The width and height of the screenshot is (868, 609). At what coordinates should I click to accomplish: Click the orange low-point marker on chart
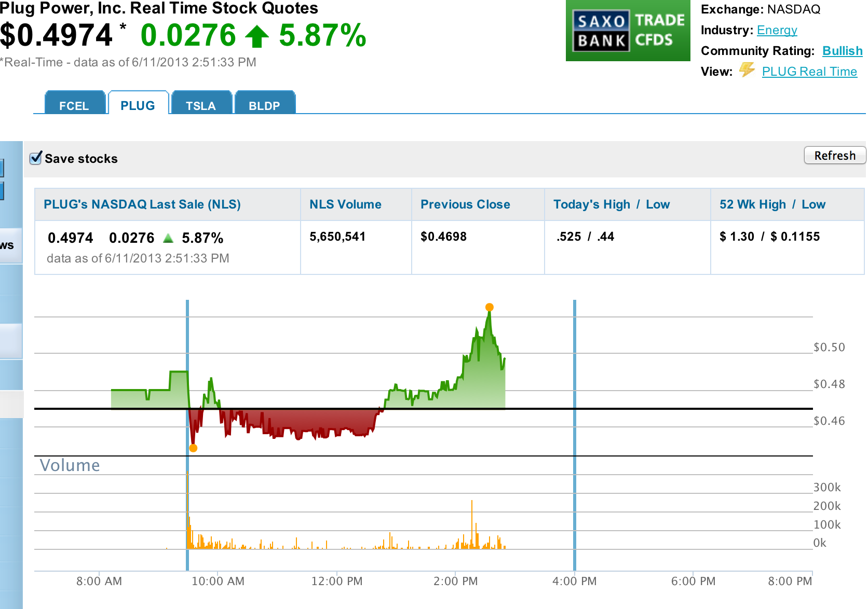click(x=193, y=448)
